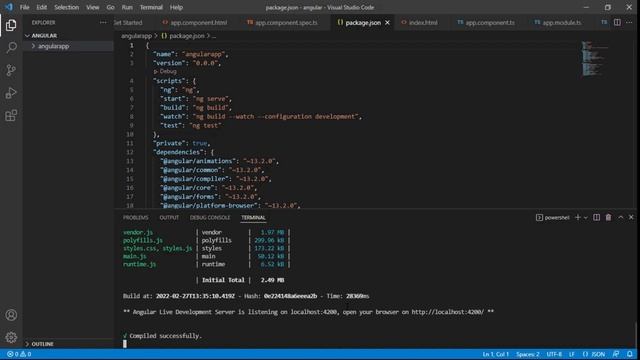Switch to the Get Started tab

click(130, 22)
